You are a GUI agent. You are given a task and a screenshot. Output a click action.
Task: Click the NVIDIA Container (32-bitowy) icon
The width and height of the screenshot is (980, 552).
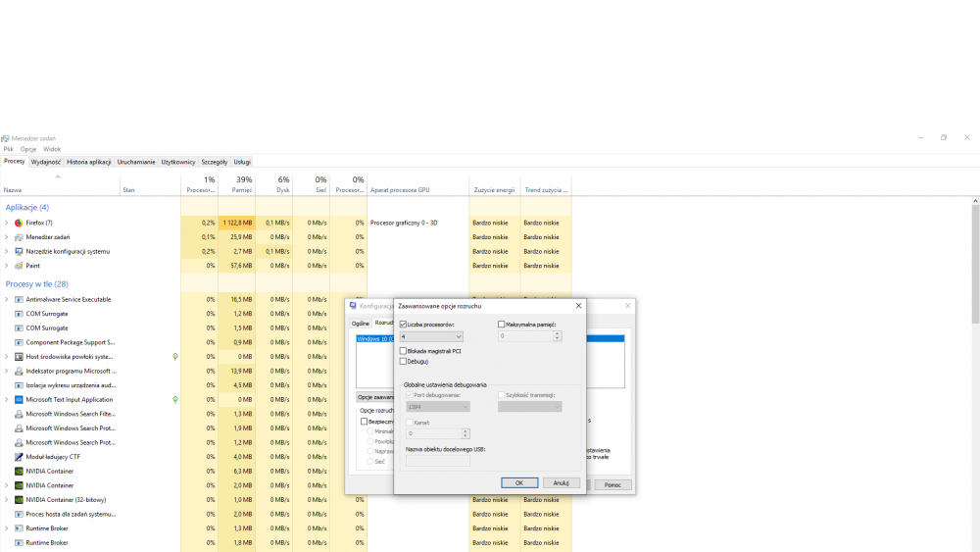[19, 499]
